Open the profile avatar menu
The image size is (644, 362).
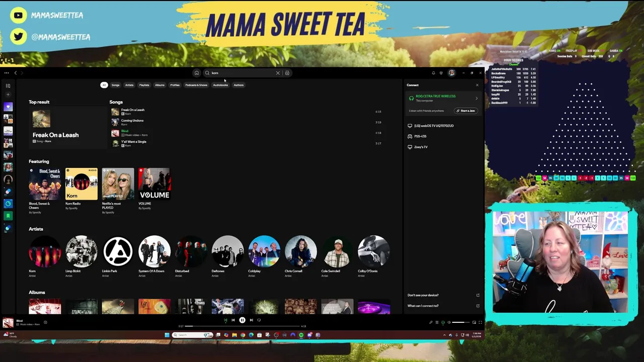[x=452, y=73]
